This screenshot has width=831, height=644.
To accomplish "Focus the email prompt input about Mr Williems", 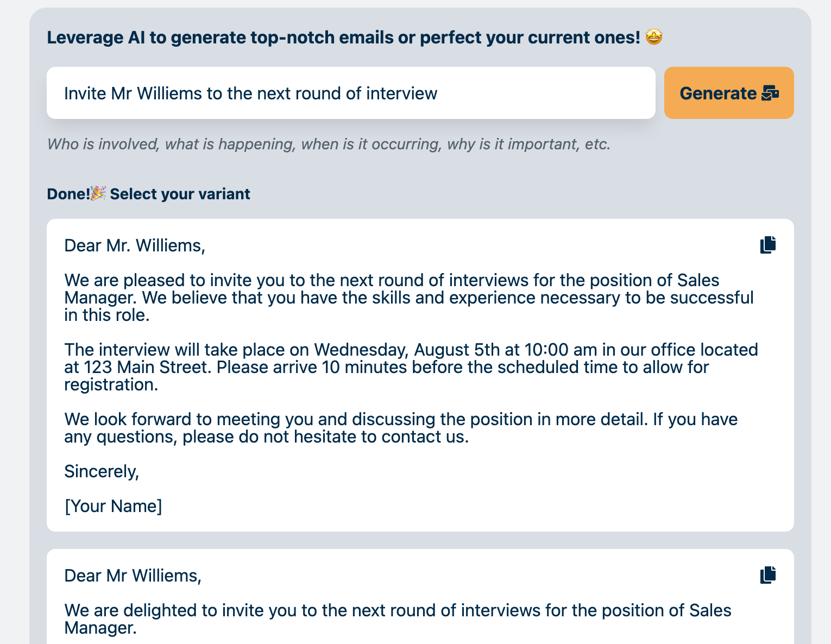I will [x=350, y=93].
